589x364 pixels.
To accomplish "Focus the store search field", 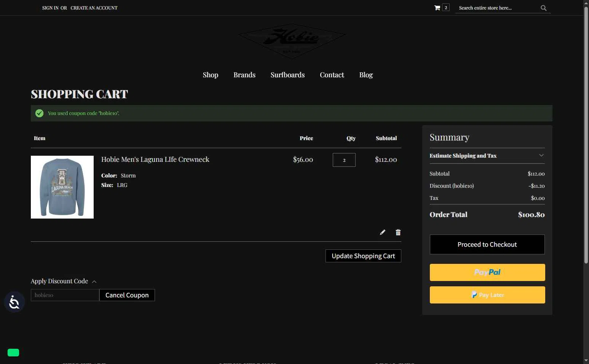I will click(498, 8).
